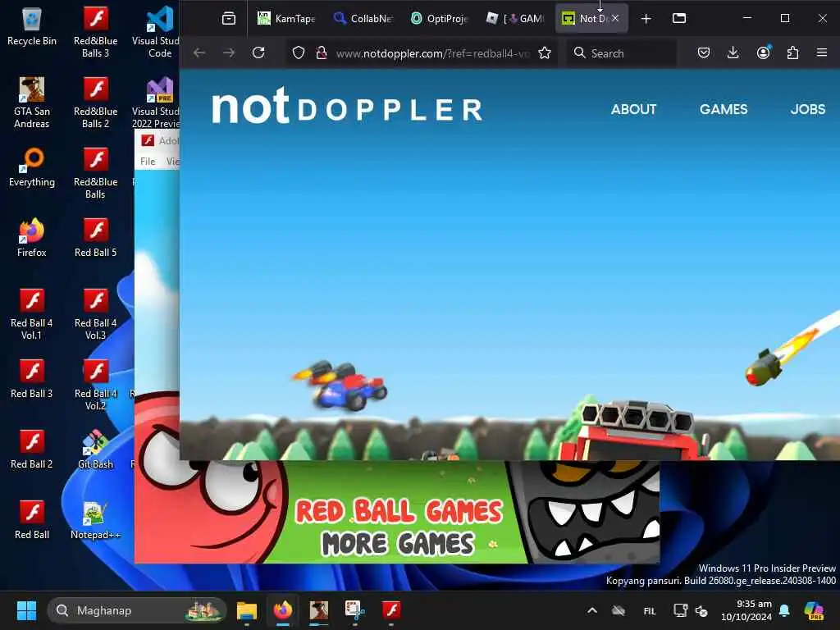Open Red Ball 4 Vol.2 icon
This screenshot has width=840, height=630.
pos(95,385)
